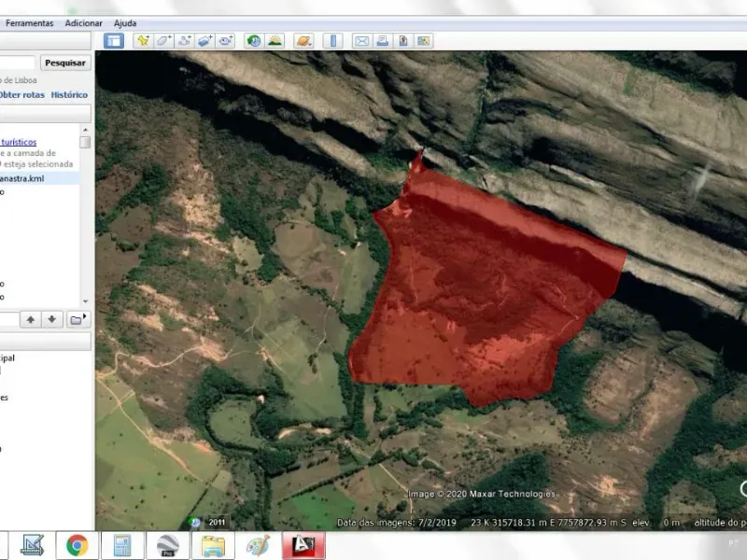This screenshot has width=747, height=560.
Task: Open Google Chrome from the taskbar
Action: [77, 545]
